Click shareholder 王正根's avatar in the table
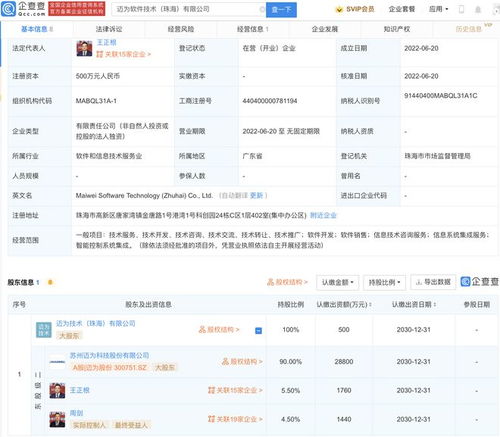 tap(57, 391)
